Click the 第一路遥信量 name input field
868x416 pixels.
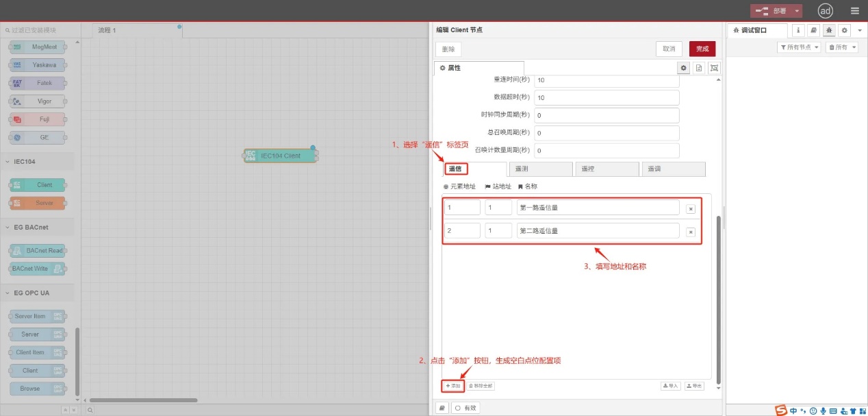[597, 207]
